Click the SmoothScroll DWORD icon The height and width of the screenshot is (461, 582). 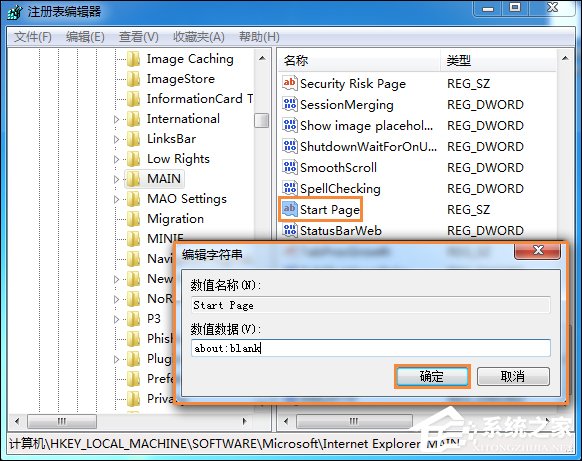(x=290, y=167)
